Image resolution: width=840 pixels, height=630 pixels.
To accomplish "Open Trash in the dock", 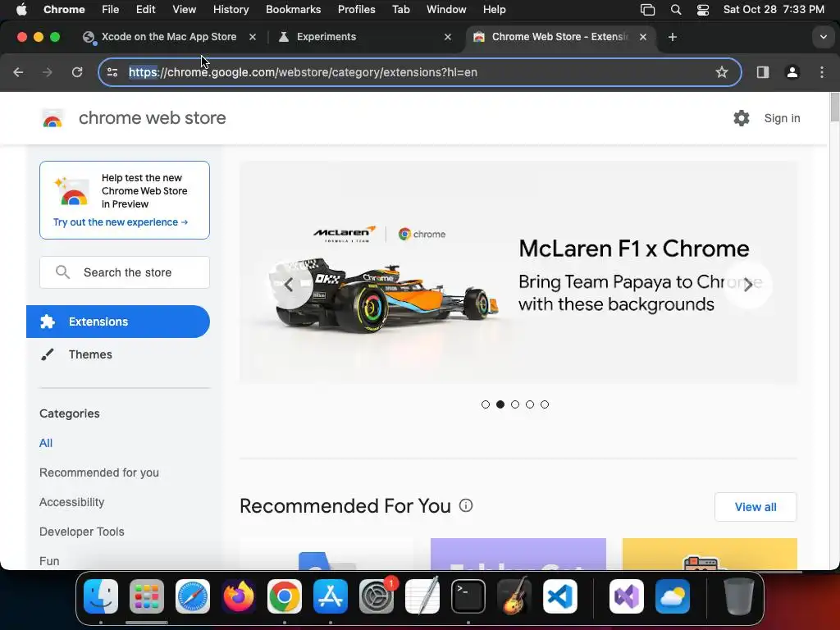I will coord(739,596).
